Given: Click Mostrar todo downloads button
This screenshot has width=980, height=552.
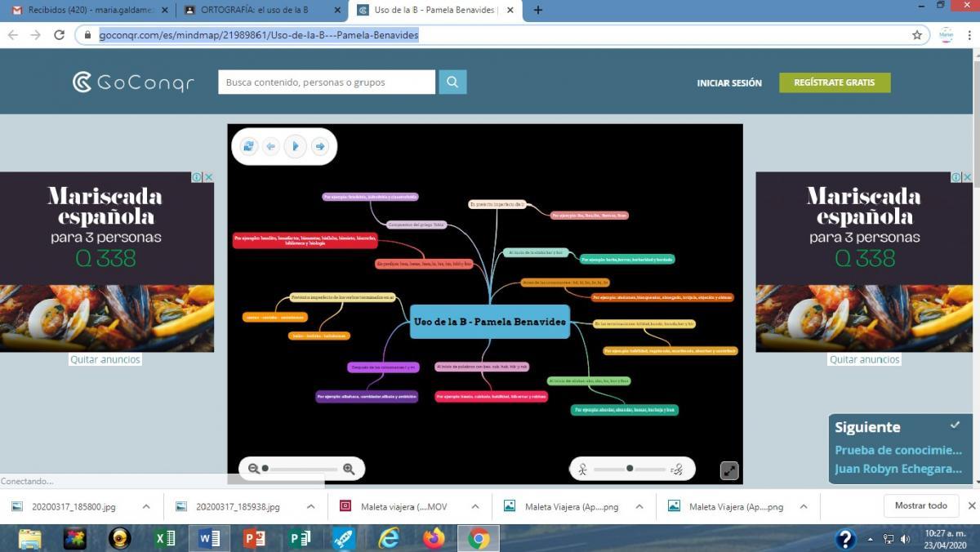Looking at the screenshot, I should click(x=921, y=505).
